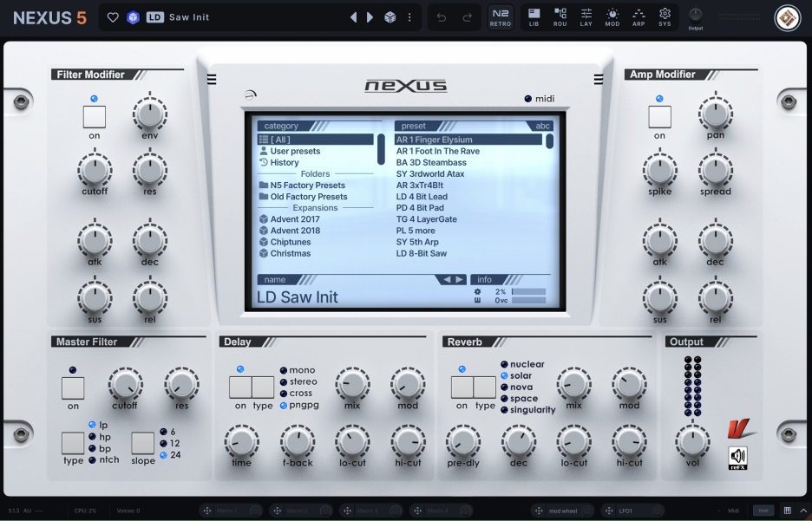Open the Christmas expansion
The height and width of the screenshot is (521, 812).
[316, 253]
